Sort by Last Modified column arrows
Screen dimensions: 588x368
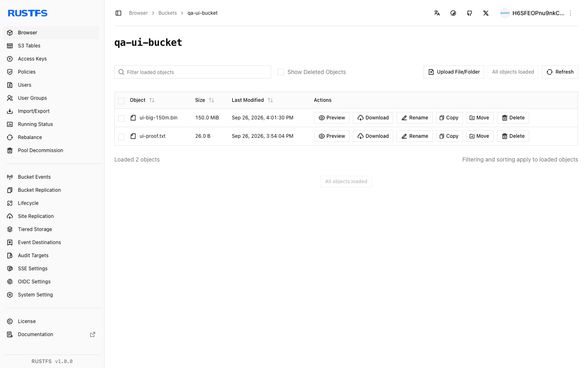[x=270, y=100]
